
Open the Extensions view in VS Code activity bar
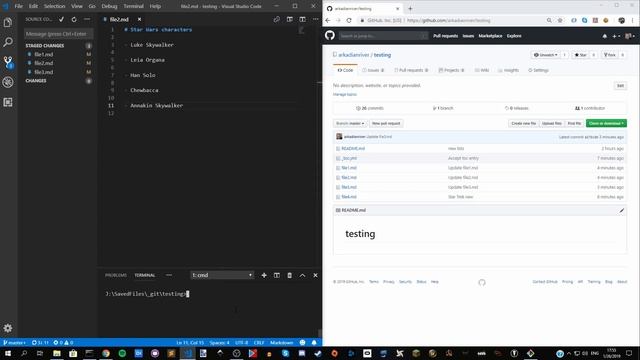coord(8,102)
